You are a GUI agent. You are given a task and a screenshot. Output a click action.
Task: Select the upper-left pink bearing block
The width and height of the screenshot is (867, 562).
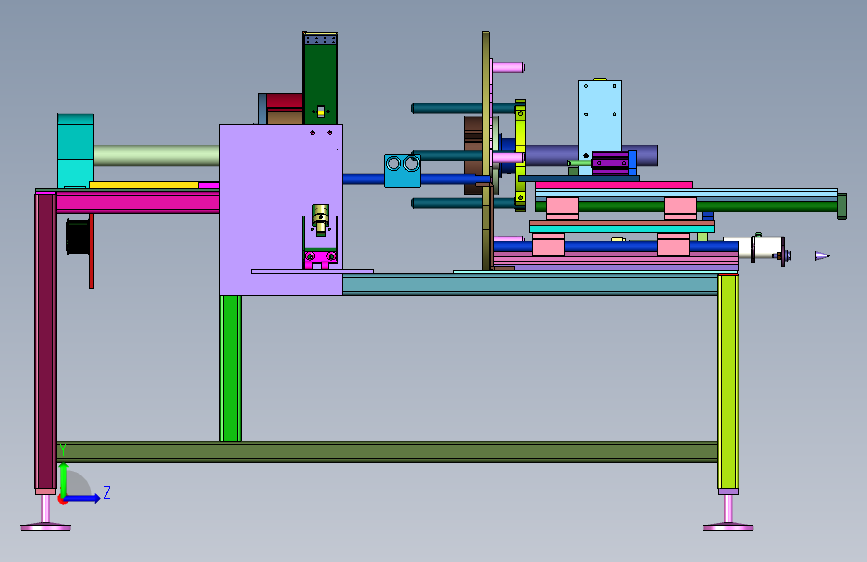562,209
